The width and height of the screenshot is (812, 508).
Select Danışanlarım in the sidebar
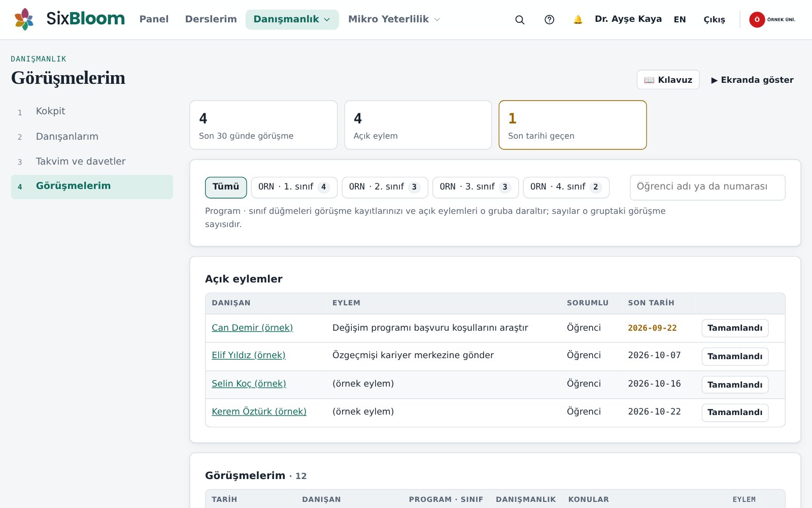coord(92,137)
